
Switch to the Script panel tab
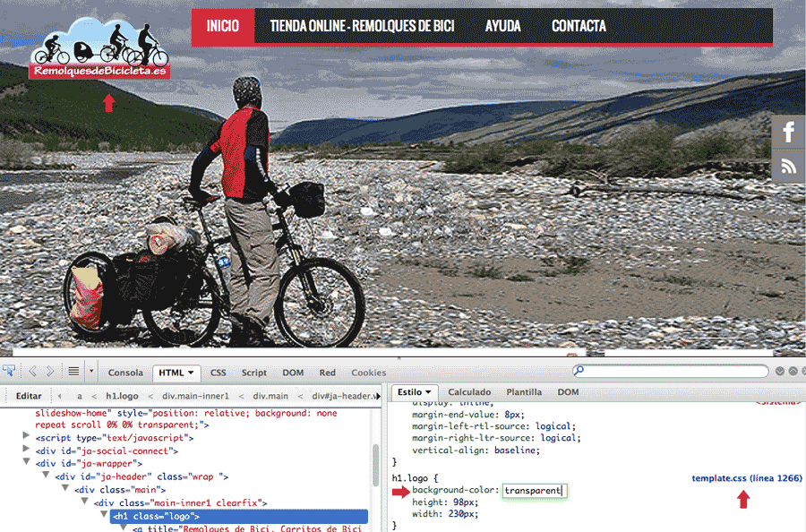[x=254, y=373]
